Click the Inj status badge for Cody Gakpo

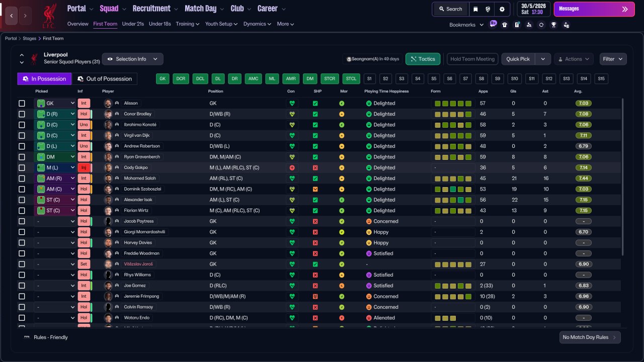click(84, 168)
